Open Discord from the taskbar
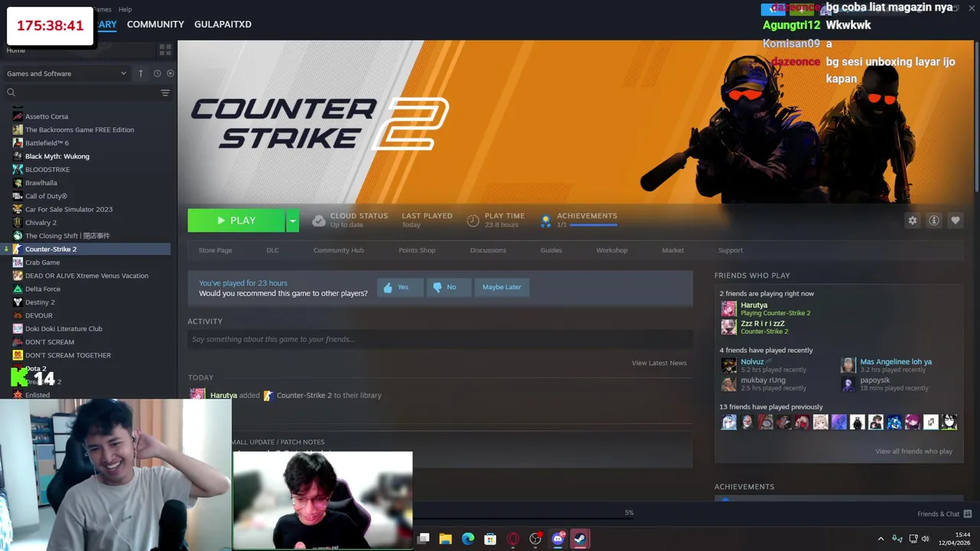The width and height of the screenshot is (980, 551). (x=558, y=539)
